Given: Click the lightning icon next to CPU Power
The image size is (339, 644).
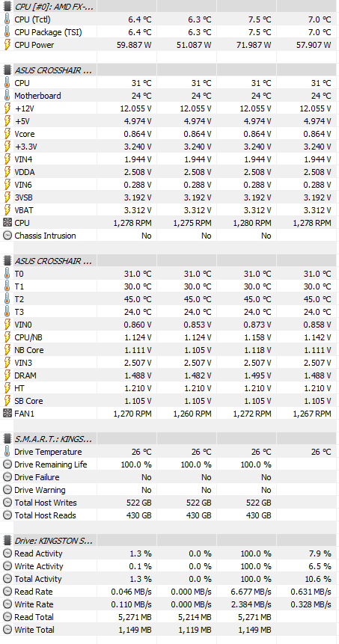Looking at the screenshot, I should tap(7, 45).
